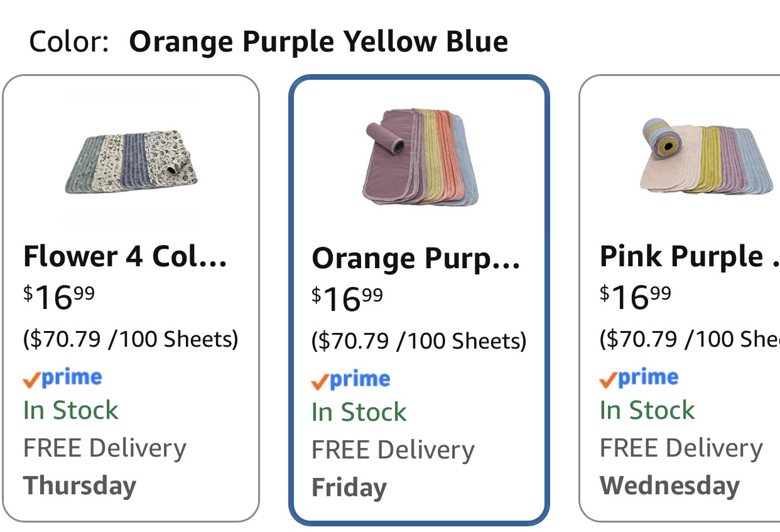Viewport: 780px width, 532px height.
Task: Click the $16.99 price on the selected card
Action: 347,299
